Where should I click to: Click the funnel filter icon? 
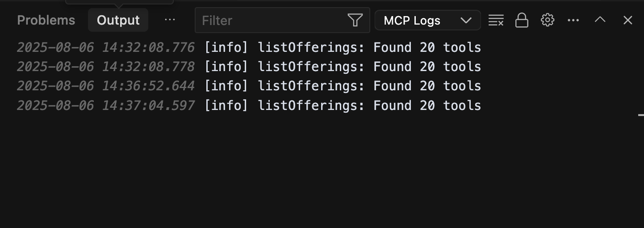pos(355,20)
